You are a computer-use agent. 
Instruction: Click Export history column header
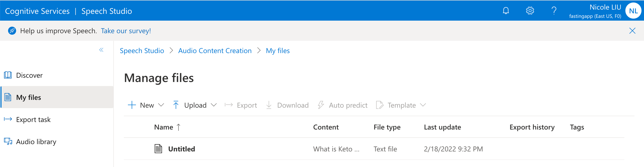point(532,127)
